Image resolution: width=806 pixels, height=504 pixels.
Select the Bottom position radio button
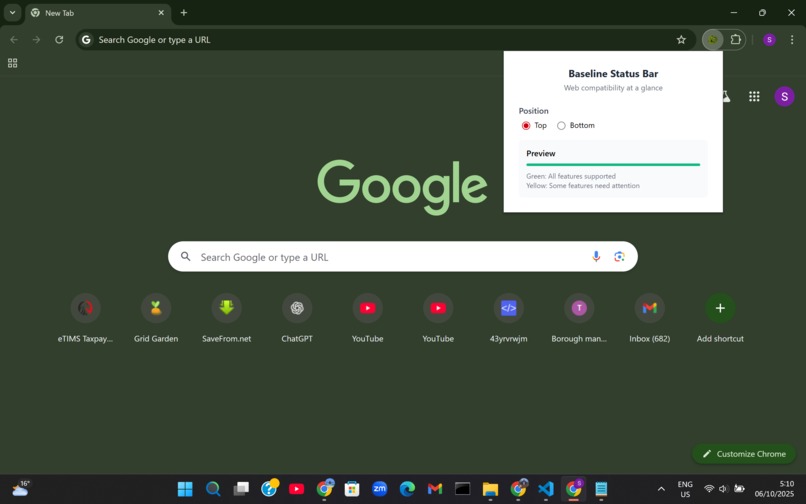[x=561, y=125]
